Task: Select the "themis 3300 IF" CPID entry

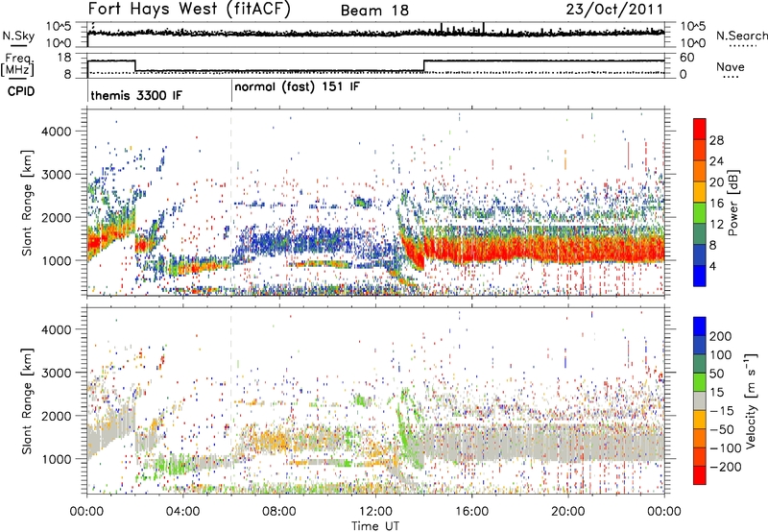Action: coord(136,95)
